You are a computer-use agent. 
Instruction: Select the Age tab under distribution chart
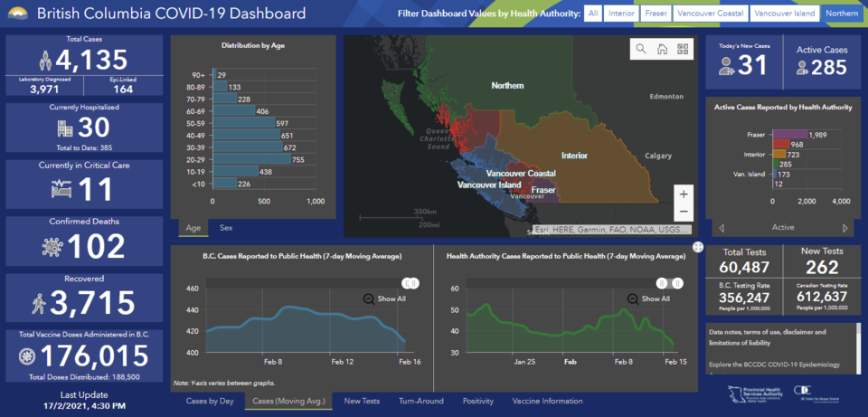tap(193, 228)
